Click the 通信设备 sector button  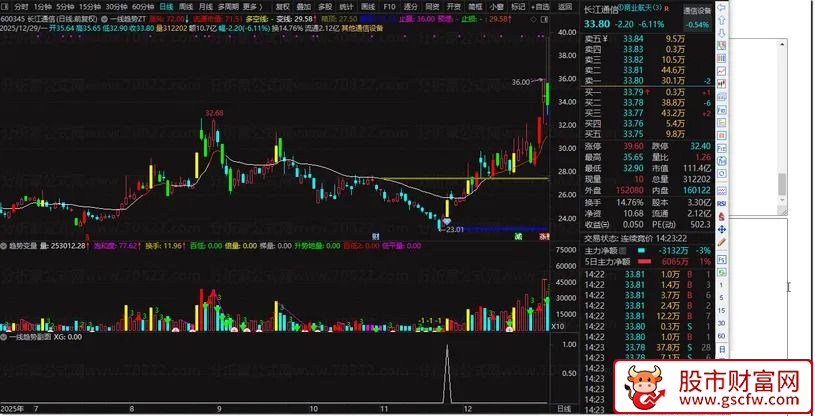pyautogui.click(x=697, y=10)
